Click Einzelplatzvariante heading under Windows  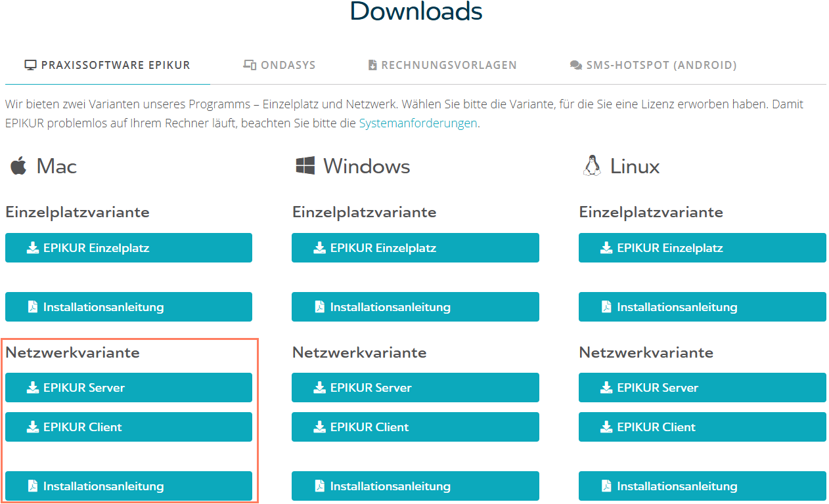tap(364, 212)
